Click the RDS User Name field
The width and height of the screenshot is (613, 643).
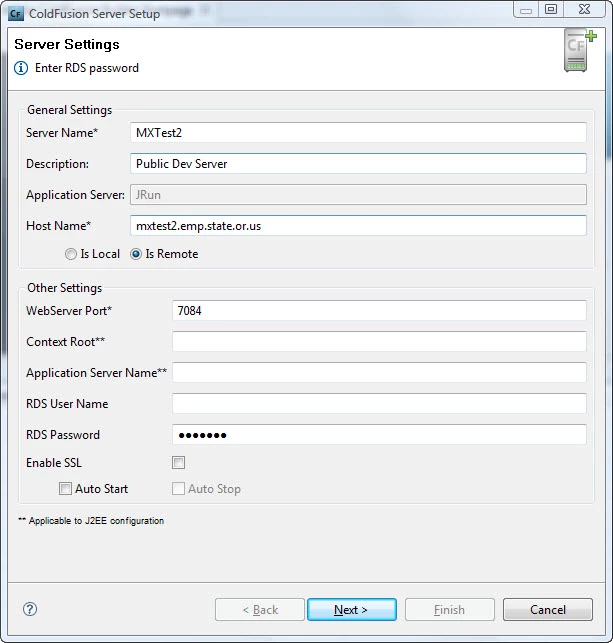[379, 404]
